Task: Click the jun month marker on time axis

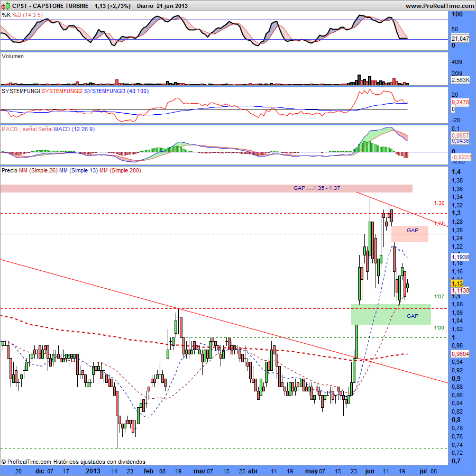Action: tap(370, 471)
